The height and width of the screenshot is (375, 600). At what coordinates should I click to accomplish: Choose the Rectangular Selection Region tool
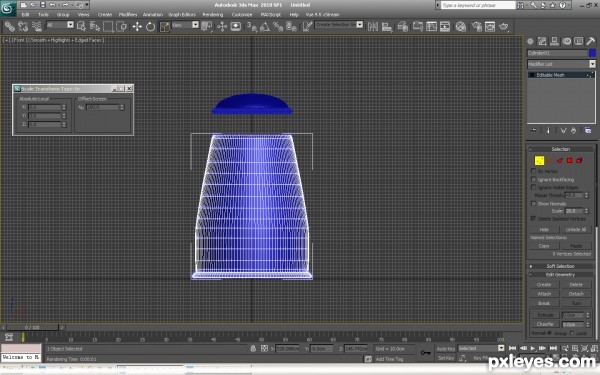coord(108,26)
